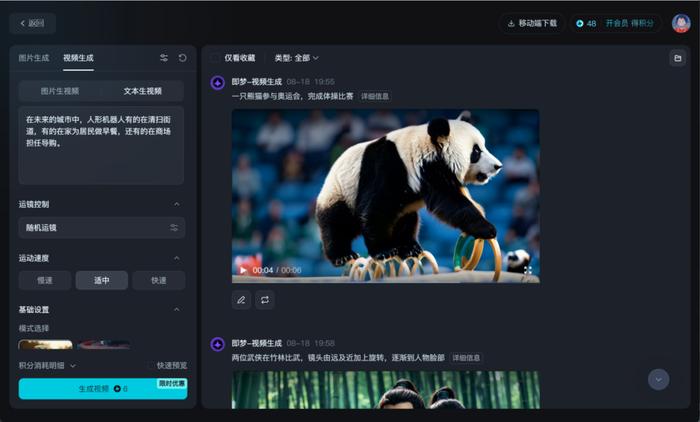Viewport: 700px width, 422px height.
Task: Open the folder icon at top right of feed
Action: pos(677,58)
